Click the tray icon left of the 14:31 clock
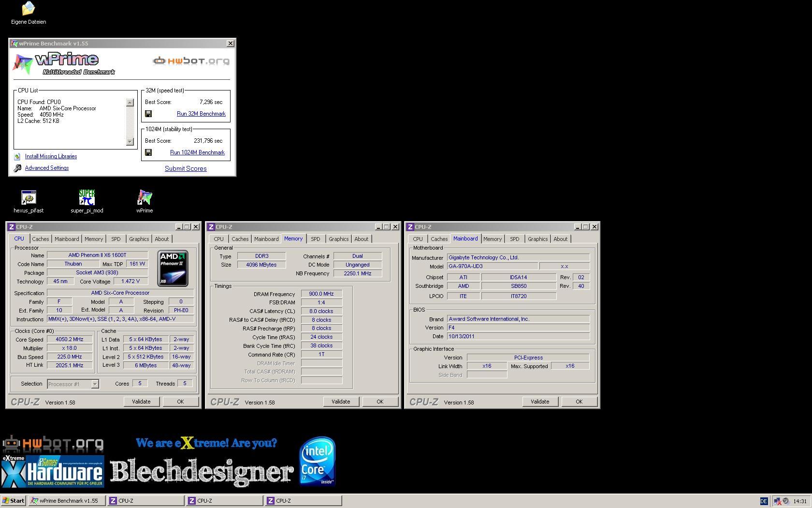This screenshot has width=812, height=508. pos(786,501)
